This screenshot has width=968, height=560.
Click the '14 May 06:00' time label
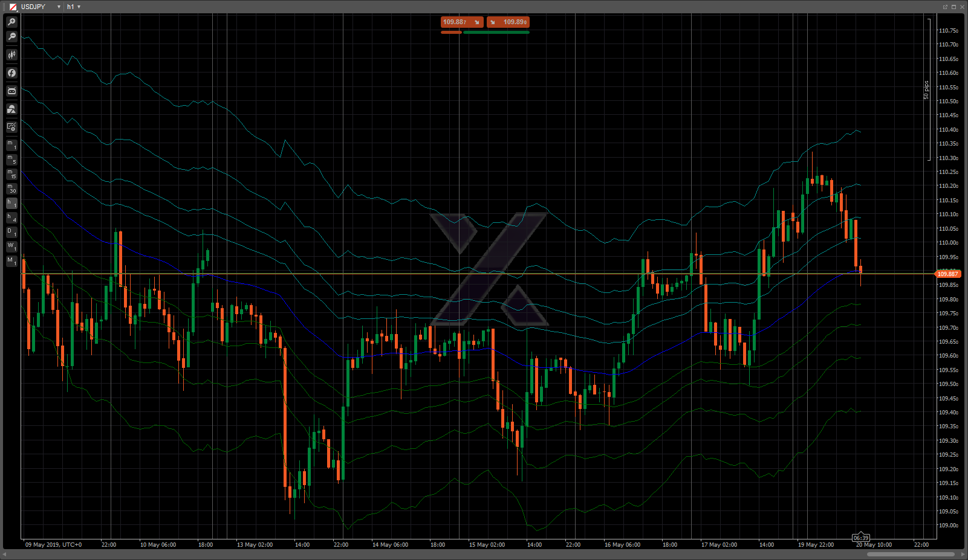[x=390, y=545]
